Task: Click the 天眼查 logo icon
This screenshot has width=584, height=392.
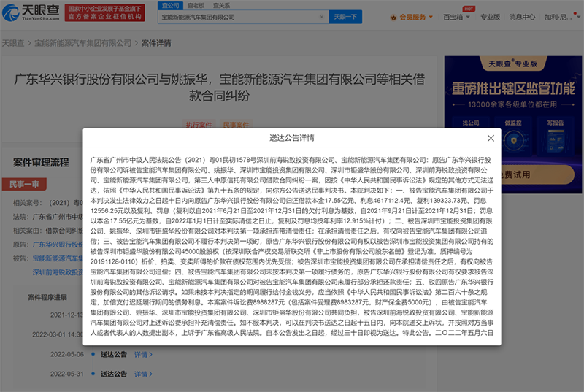Action: tap(10, 13)
